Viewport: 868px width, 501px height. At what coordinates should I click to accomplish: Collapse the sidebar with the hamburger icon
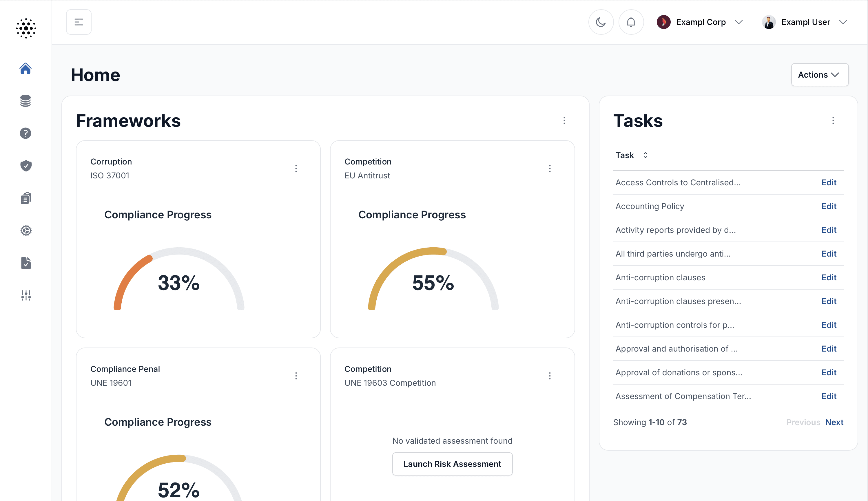pos(79,22)
